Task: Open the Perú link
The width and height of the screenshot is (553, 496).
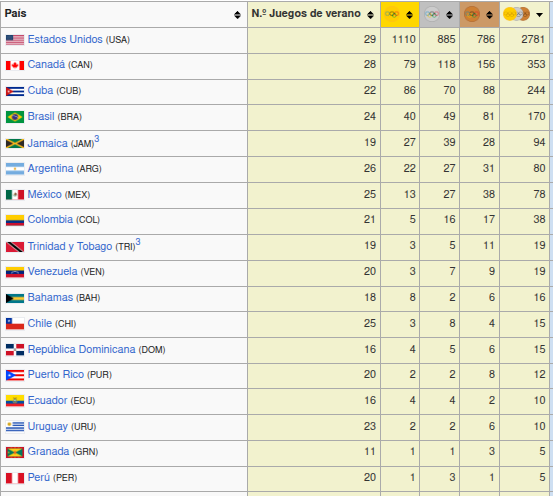Action: (x=39, y=477)
